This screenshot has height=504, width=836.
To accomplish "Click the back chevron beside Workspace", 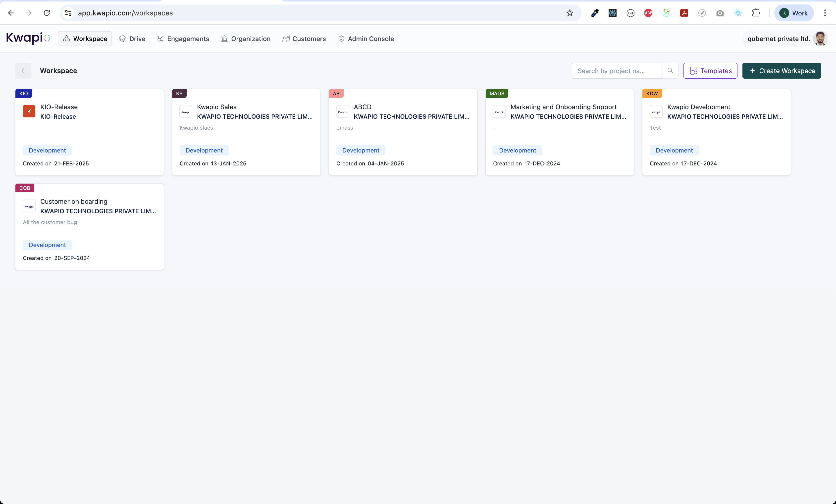I will 23,71.
